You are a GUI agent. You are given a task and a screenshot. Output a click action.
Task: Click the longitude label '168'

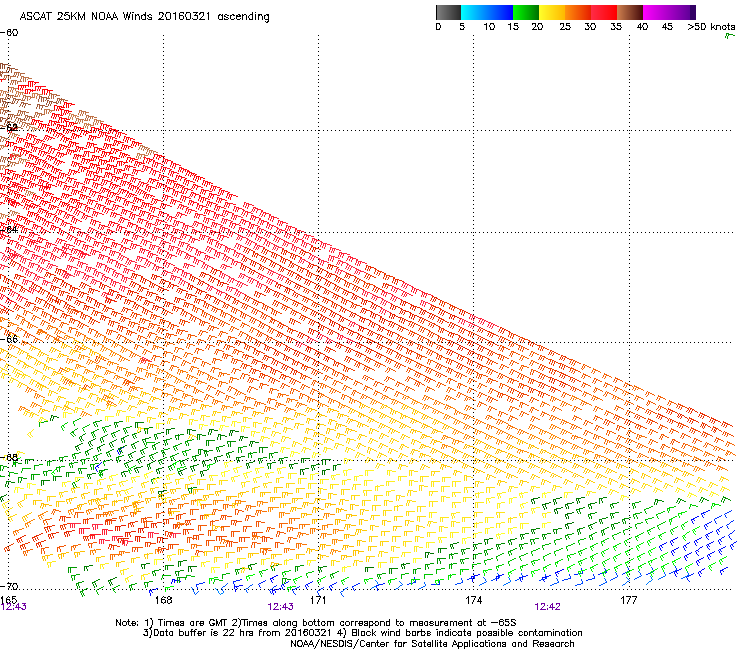pyautogui.click(x=163, y=600)
